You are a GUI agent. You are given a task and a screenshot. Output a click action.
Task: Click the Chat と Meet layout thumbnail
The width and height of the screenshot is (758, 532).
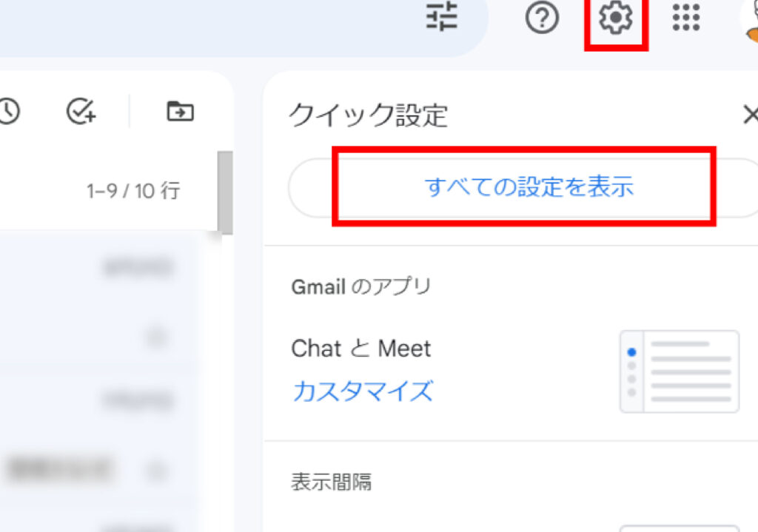point(679,371)
